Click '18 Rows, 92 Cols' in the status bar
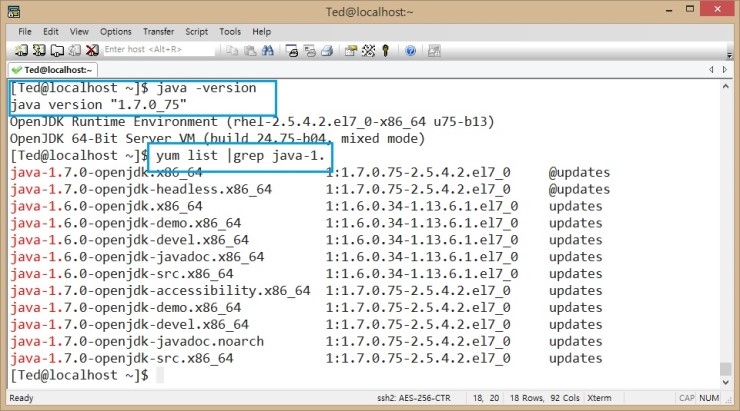The width and height of the screenshot is (740, 411). [x=545, y=398]
